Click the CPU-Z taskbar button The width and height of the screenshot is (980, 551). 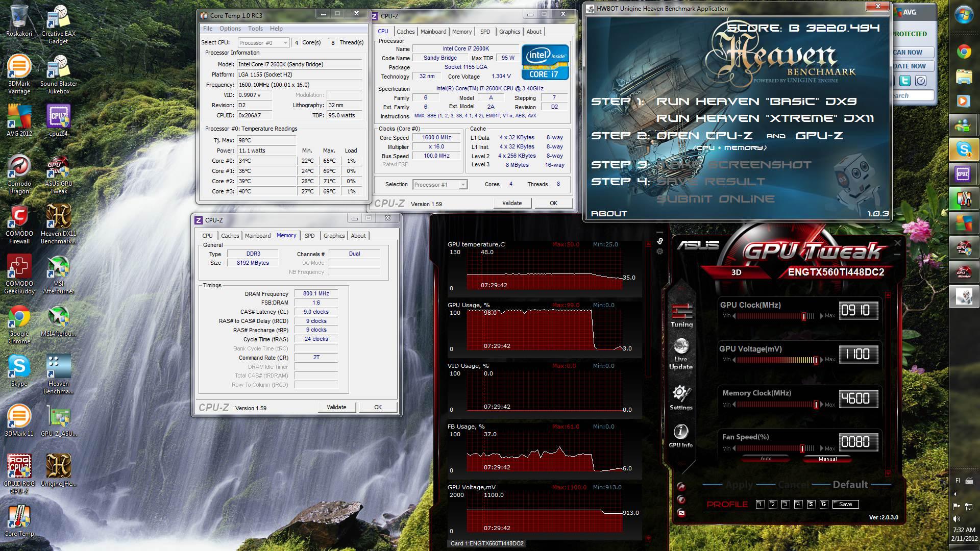pyautogui.click(x=964, y=174)
